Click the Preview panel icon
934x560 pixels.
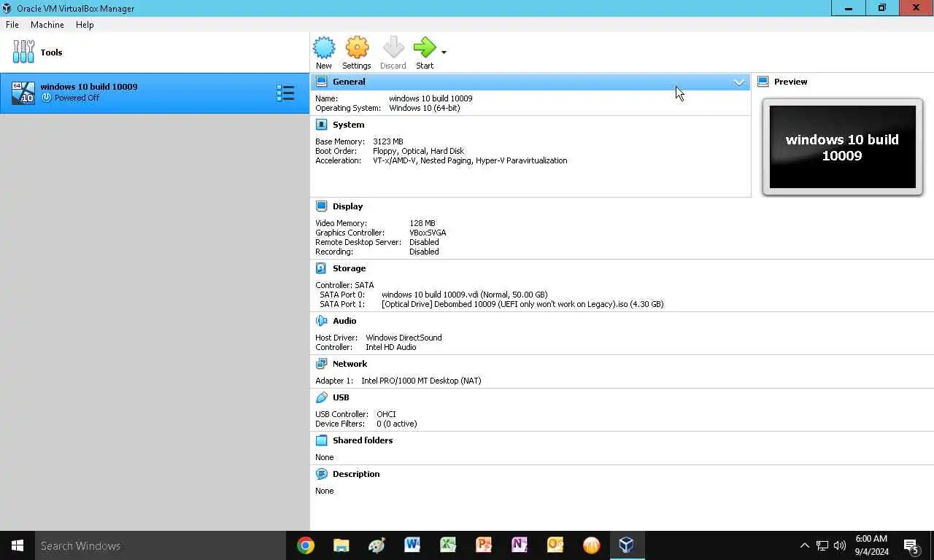(x=763, y=82)
